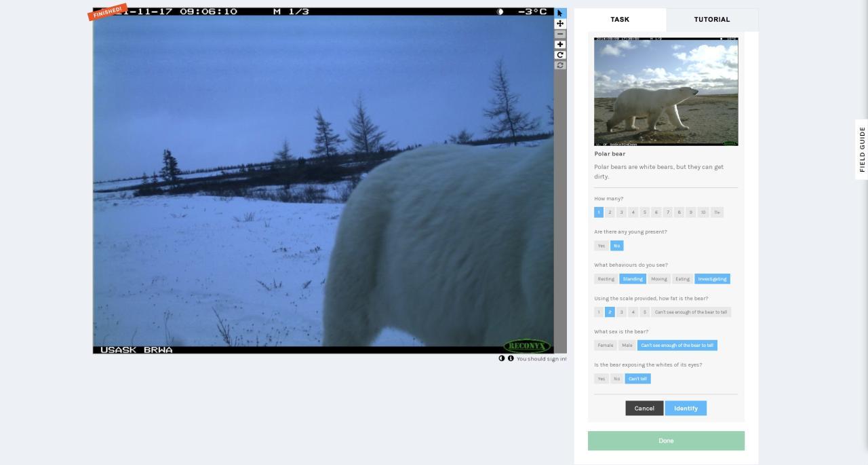Viewport: 868px width, 465px height.
Task: Choose Female for bear sex
Action: coord(606,346)
